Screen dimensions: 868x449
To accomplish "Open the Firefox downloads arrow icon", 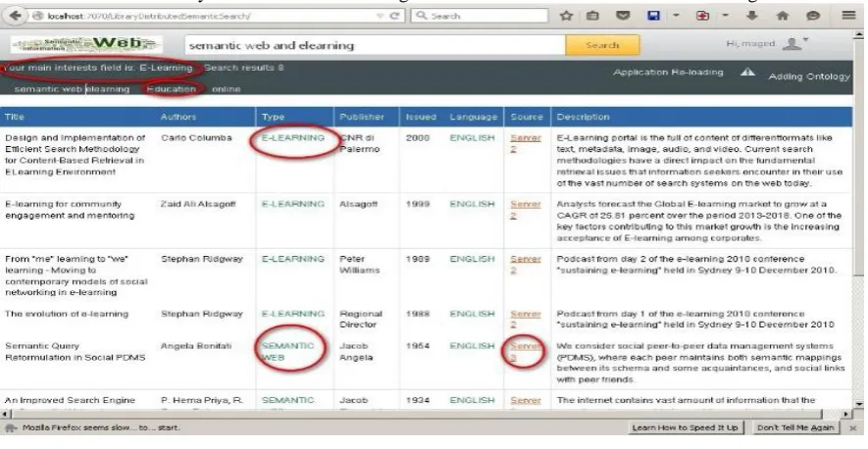I will coord(751,16).
